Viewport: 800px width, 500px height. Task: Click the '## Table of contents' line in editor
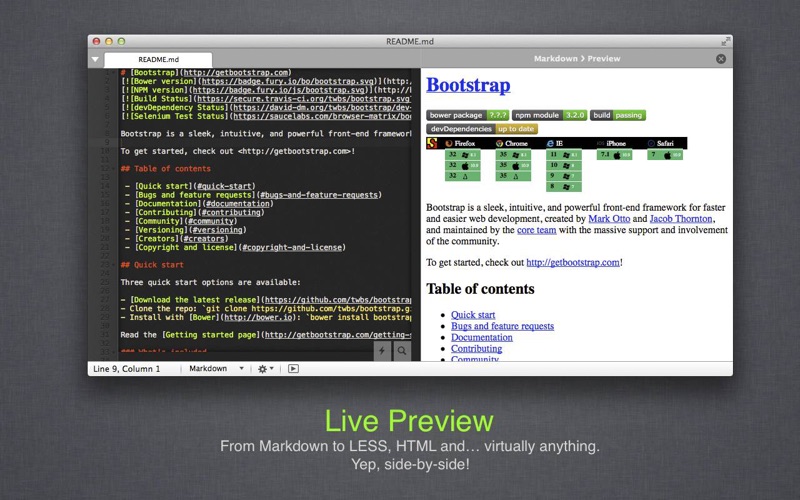[165, 169]
